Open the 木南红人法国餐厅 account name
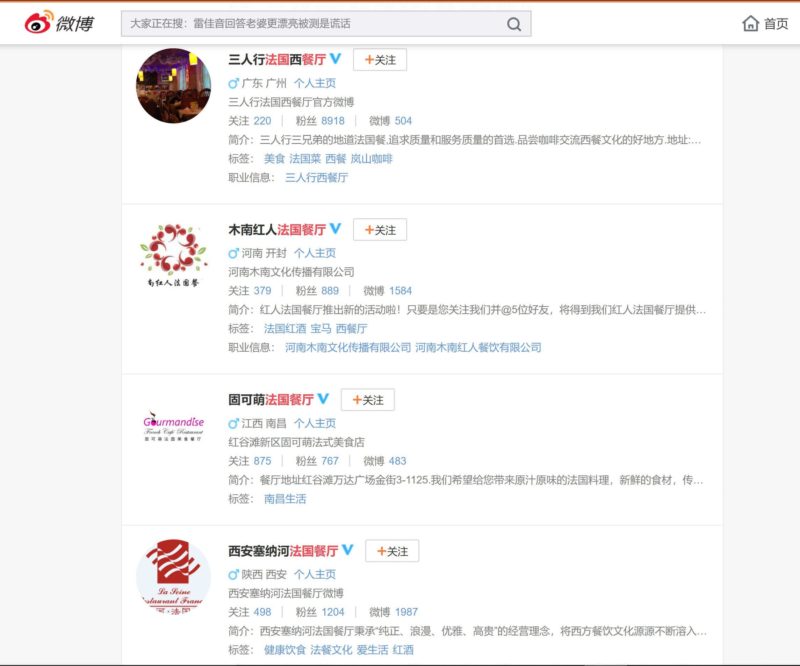 pyautogui.click(x=277, y=230)
